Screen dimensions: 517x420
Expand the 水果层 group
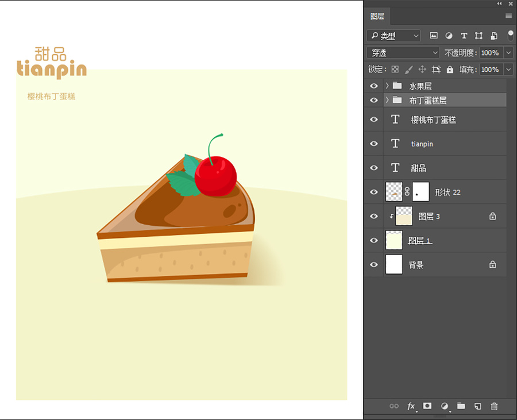tap(387, 86)
